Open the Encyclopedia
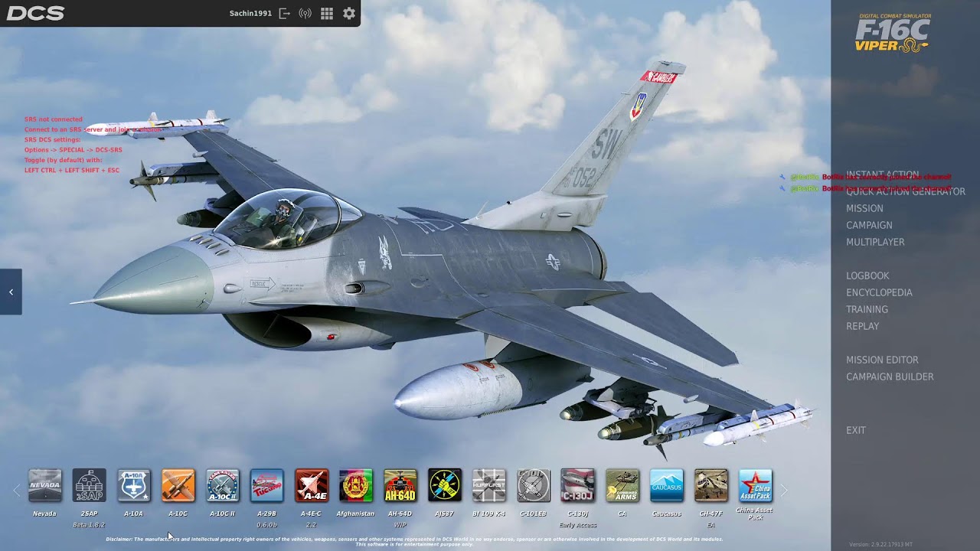980x551 pixels. (879, 292)
